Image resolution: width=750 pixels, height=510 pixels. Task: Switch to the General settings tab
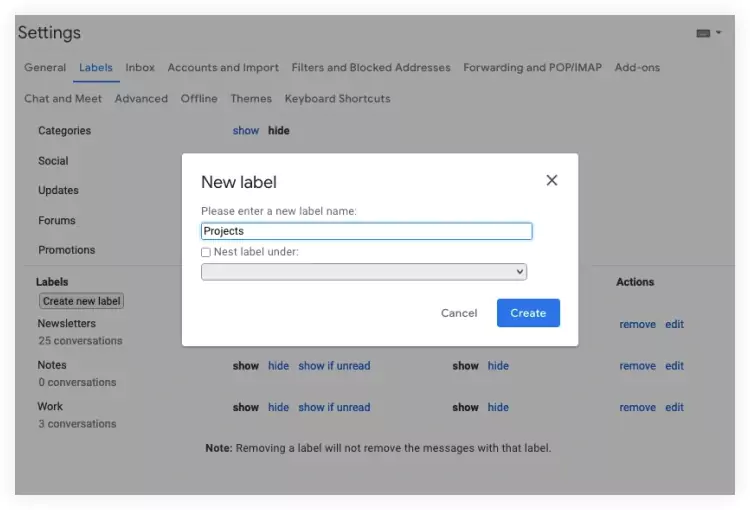coord(45,68)
